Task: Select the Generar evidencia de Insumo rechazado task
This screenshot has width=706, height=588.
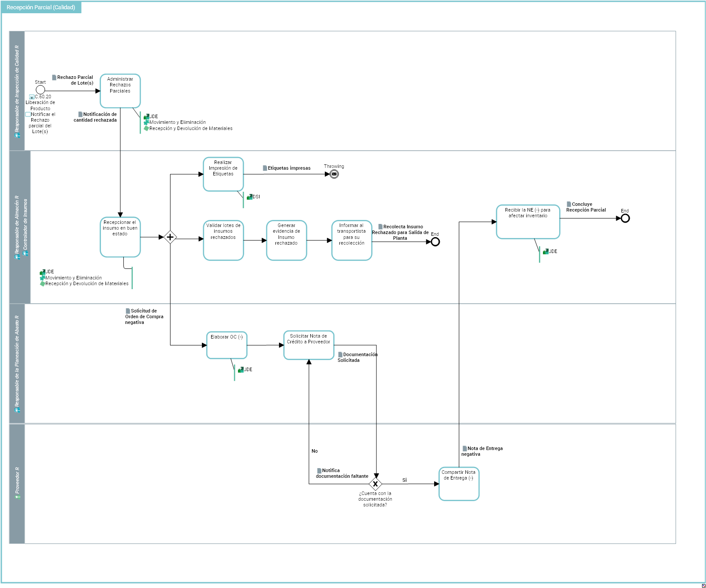Action: tap(286, 240)
